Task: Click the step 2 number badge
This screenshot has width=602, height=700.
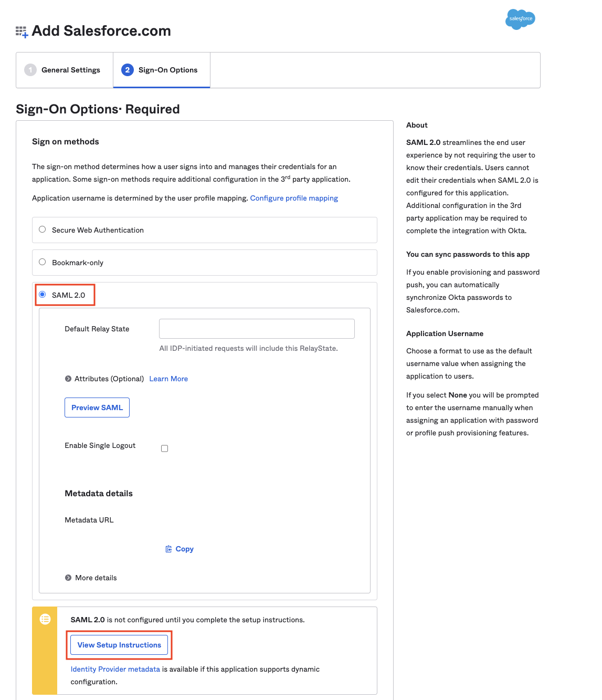Action: pos(127,70)
